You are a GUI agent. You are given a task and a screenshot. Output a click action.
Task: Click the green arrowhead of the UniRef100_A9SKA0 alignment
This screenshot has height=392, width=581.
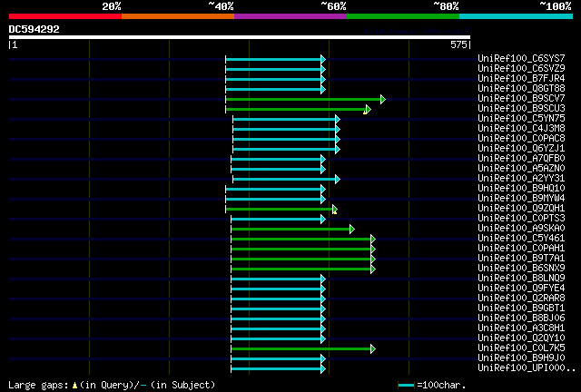352,230
